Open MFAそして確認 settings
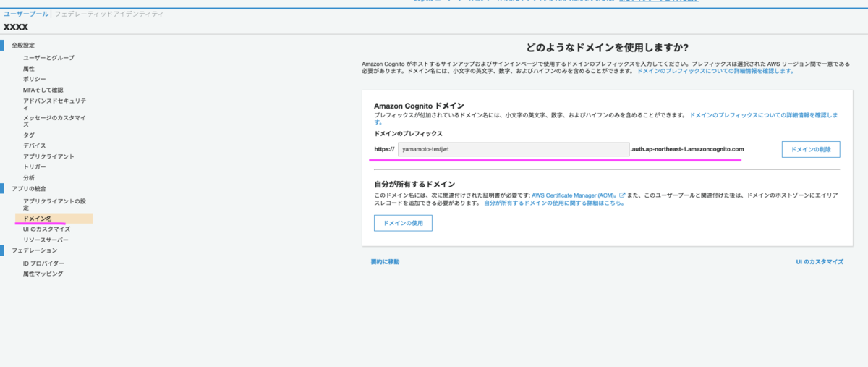This screenshot has width=868, height=367. [x=43, y=90]
